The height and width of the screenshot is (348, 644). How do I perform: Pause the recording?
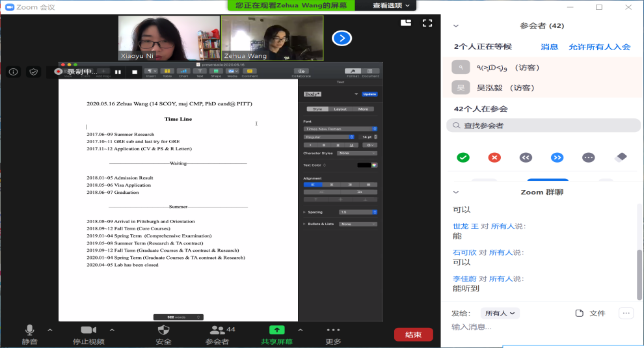tap(118, 72)
